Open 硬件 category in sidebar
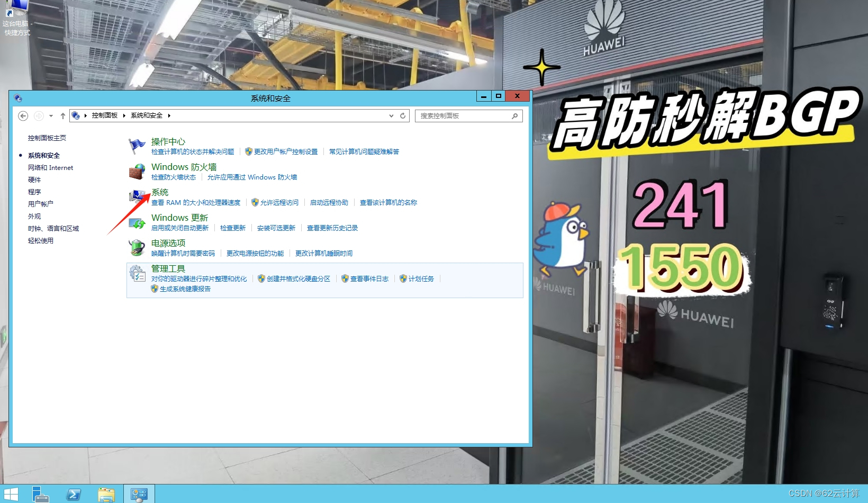Screen dimensions: 868x503 click(x=34, y=179)
